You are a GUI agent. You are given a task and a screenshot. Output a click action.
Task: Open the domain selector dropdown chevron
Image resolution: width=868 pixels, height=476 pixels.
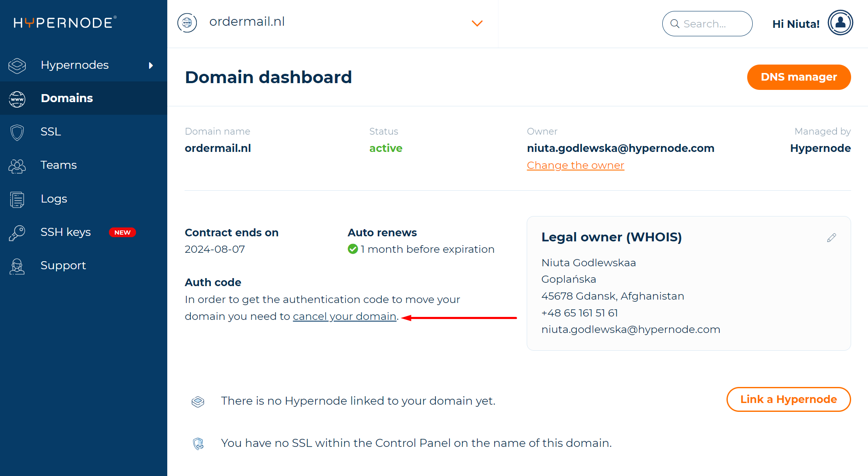coord(477,23)
